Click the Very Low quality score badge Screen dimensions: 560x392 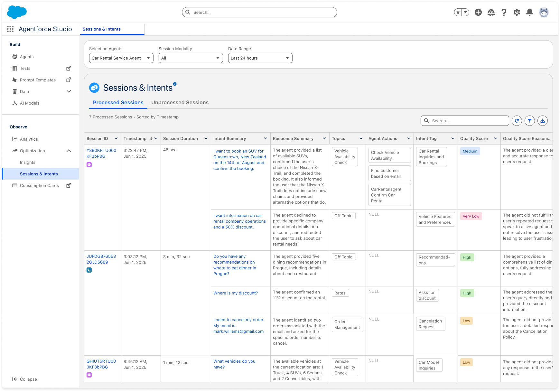tap(471, 216)
